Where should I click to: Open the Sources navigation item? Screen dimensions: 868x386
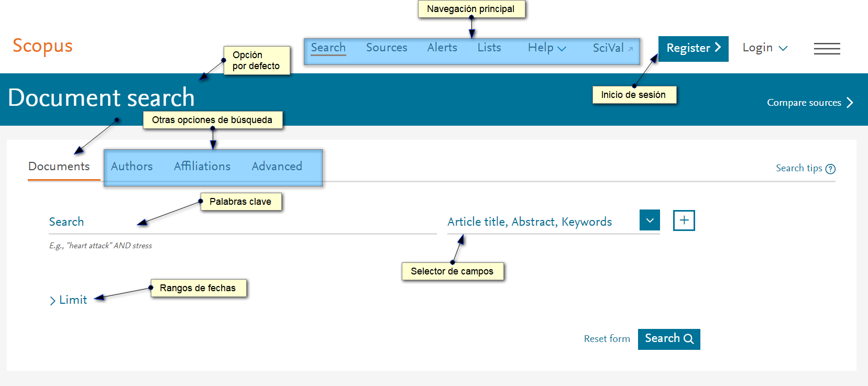pyautogui.click(x=386, y=48)
